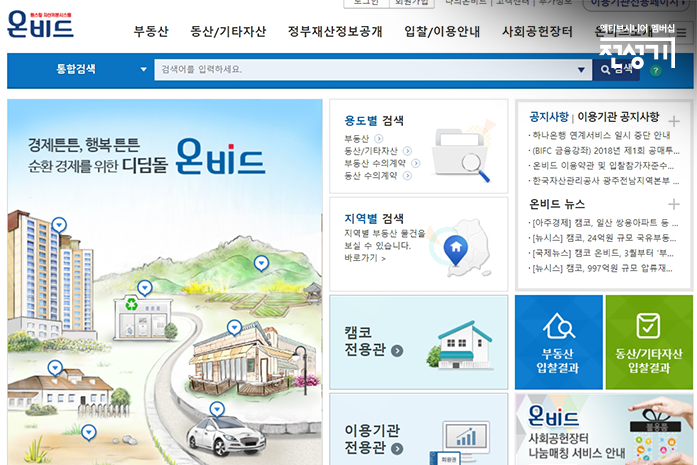Switch to 이용기관 공지사항 tab

coord(618,117)
